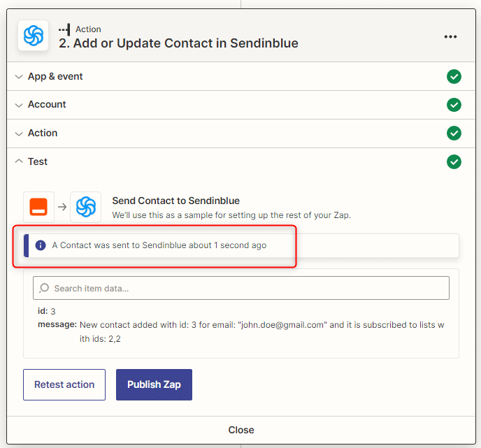Click step title Add or Update Contact in Sendinblue
The width and height of the screenshot is (481, 448).
[178, 43]
